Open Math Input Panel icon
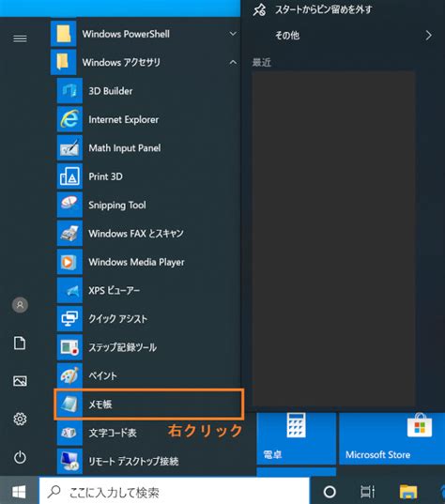The height and width of the screenshot is (504, 445). pos(69,148)
